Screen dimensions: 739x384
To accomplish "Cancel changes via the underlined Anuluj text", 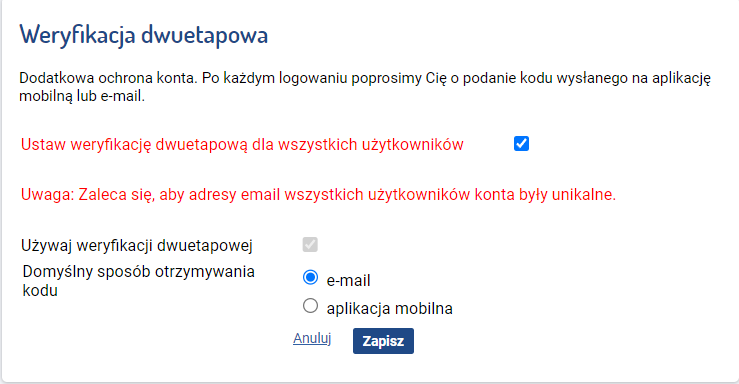I will point(312,338).
